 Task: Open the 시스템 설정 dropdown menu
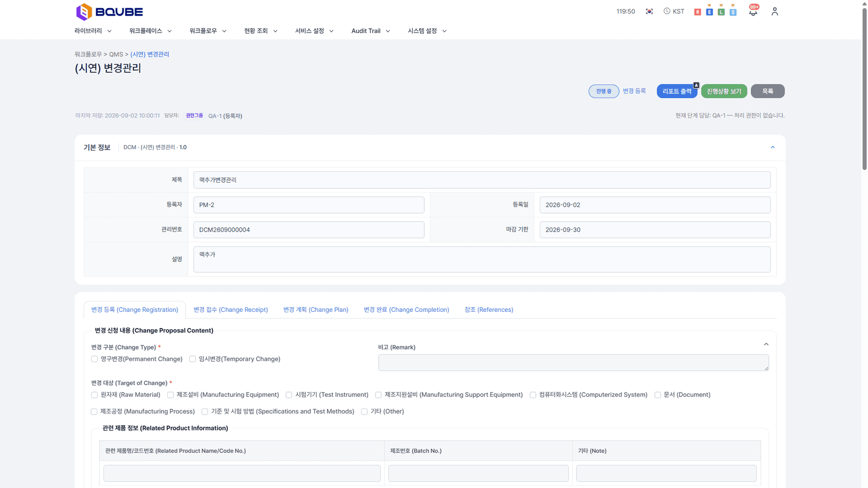(427, 31)
